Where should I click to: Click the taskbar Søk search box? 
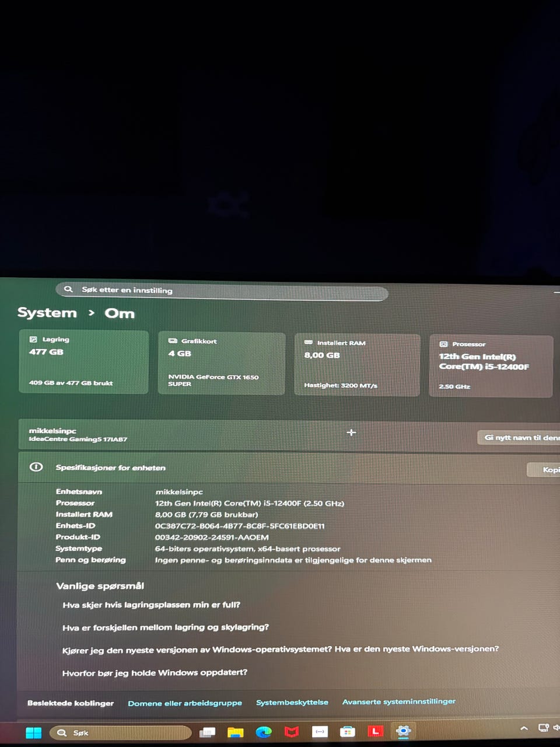click(x=121, y=732)
